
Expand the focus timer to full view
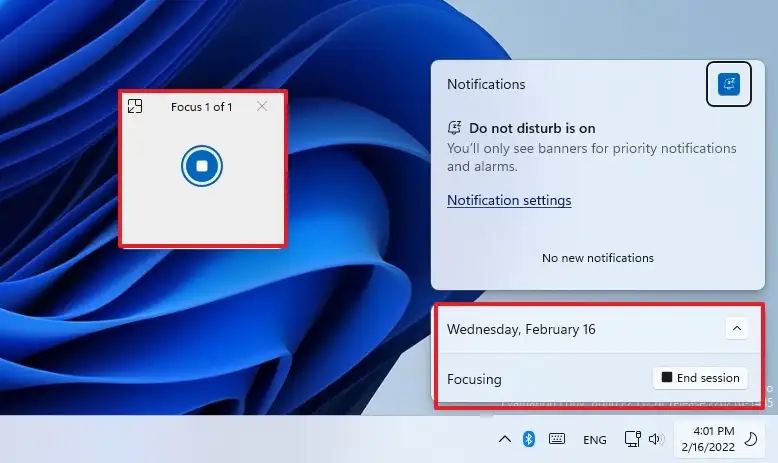135,106
